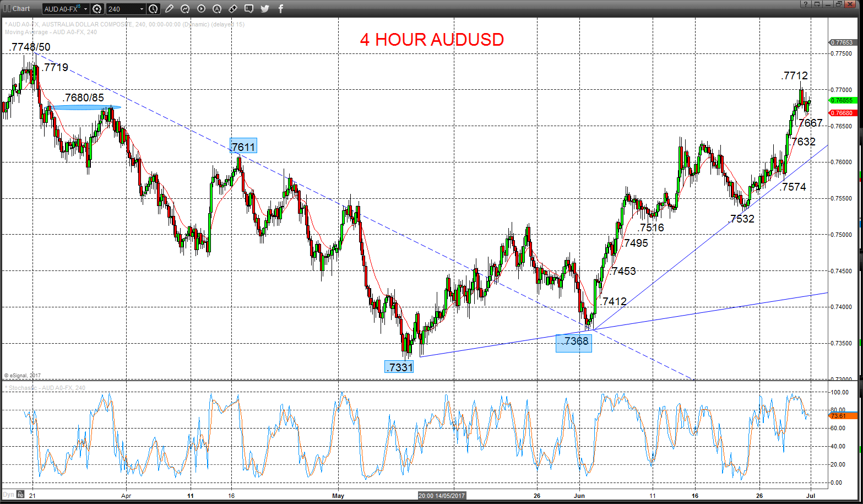Select the .7331 low price label
Image resolution: width=863 pixels, height=504 pixels.
tap(399, 366)
